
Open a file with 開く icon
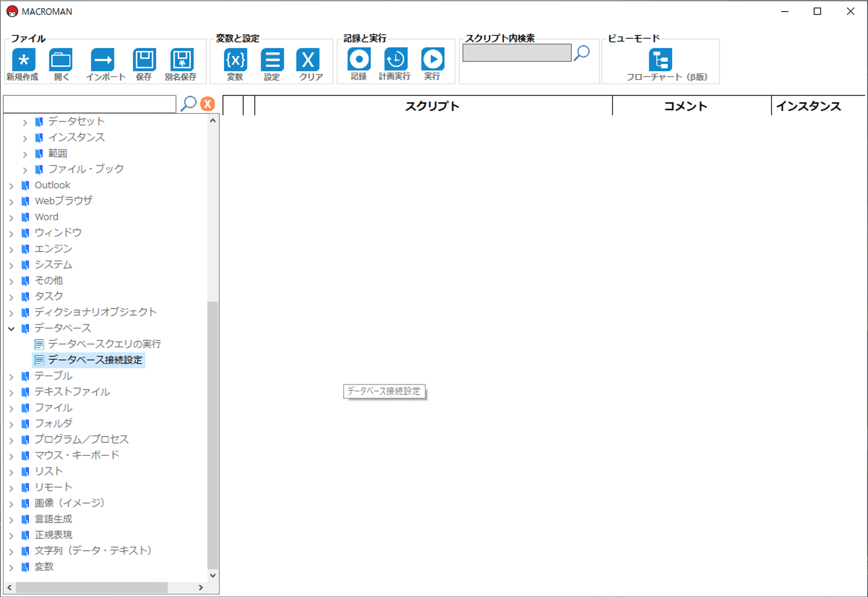pyautogui.click(x=61, y=60)
